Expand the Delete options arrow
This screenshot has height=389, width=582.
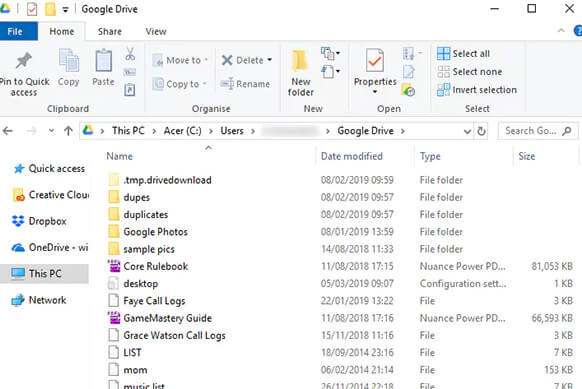269,60
